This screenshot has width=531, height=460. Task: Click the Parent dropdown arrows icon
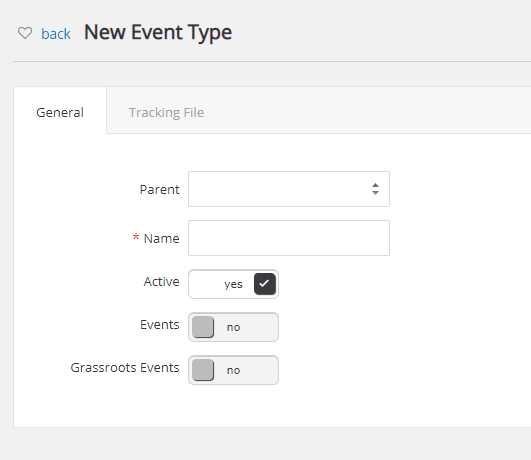(375, 189)
